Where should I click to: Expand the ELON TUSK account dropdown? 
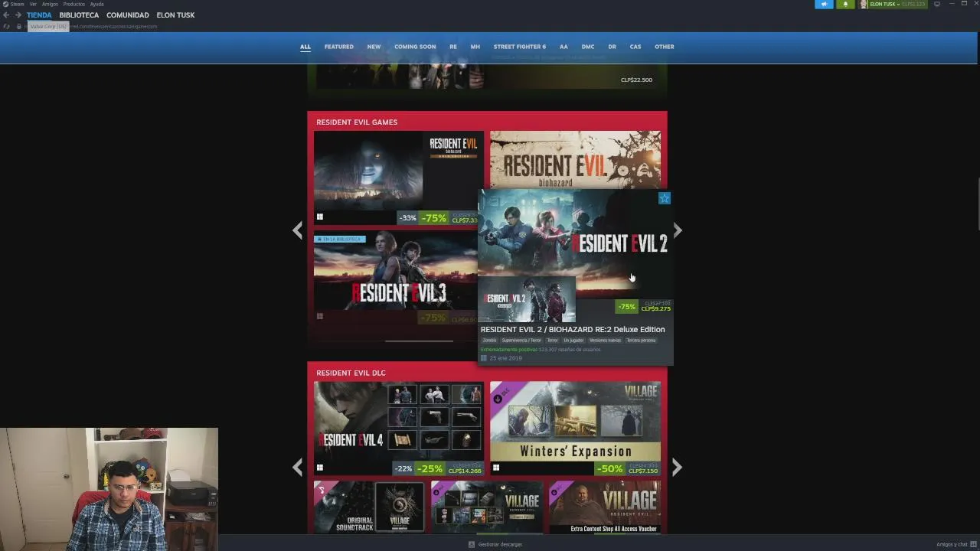pyautogui.click(x=884, y=4)
